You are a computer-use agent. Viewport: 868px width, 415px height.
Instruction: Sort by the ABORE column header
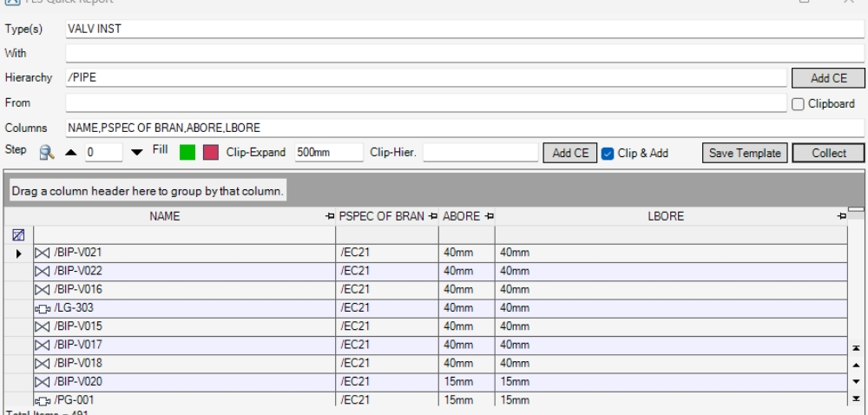pos(460,215)
